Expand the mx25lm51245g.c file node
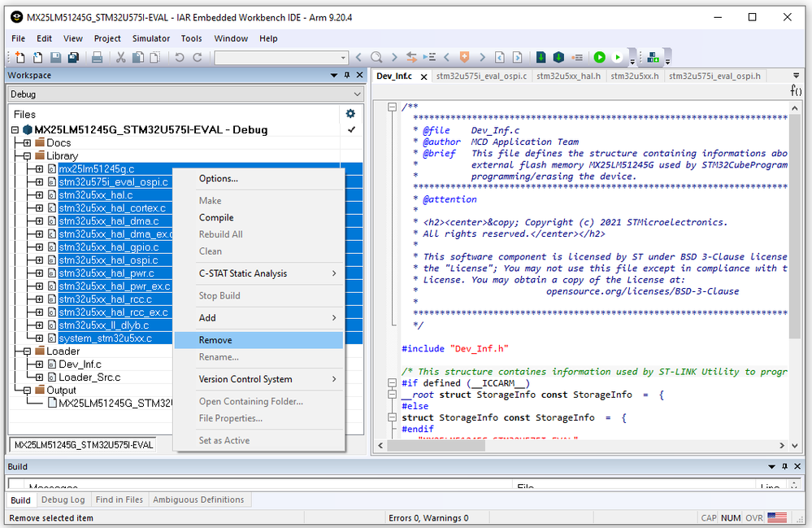Viewport: 812px width, 528px height. 39,168
